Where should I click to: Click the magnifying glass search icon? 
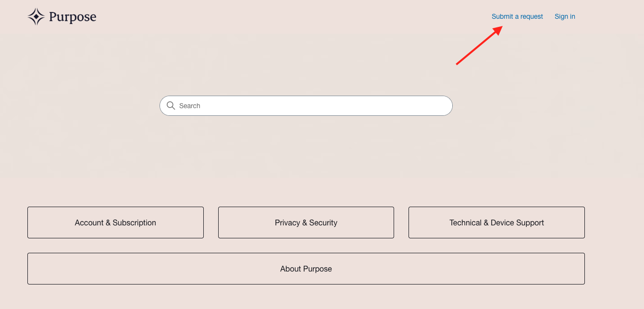tap(171, 106)
